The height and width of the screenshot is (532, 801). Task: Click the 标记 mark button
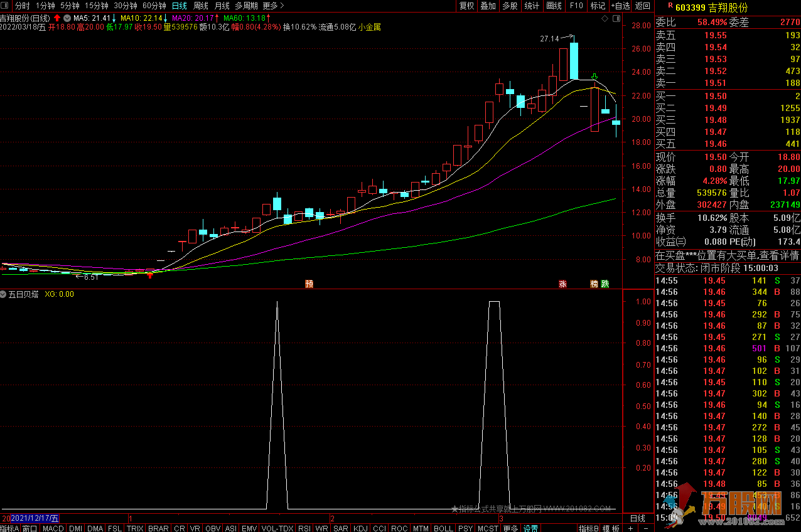point(598,6)
